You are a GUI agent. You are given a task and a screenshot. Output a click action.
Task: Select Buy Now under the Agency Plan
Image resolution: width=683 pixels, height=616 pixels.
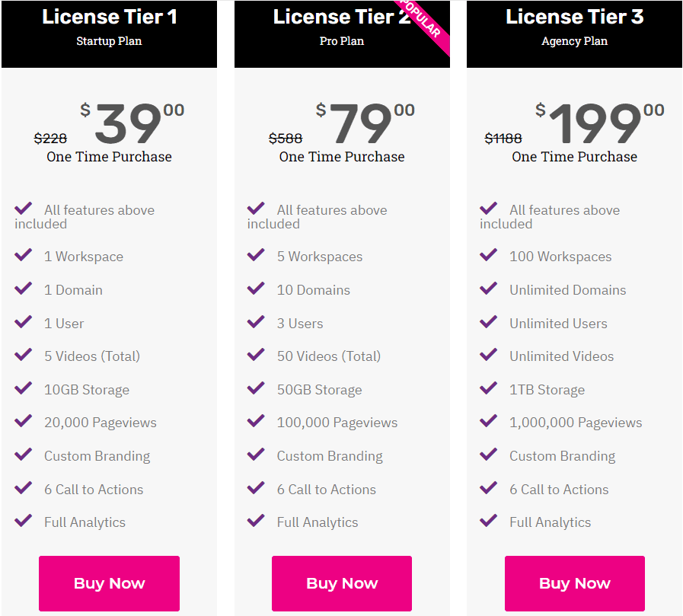[x=574, y=583]
